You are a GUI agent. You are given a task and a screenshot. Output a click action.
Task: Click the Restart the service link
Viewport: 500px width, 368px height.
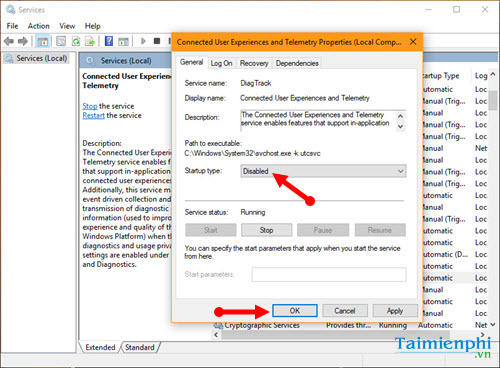(112, 116)
